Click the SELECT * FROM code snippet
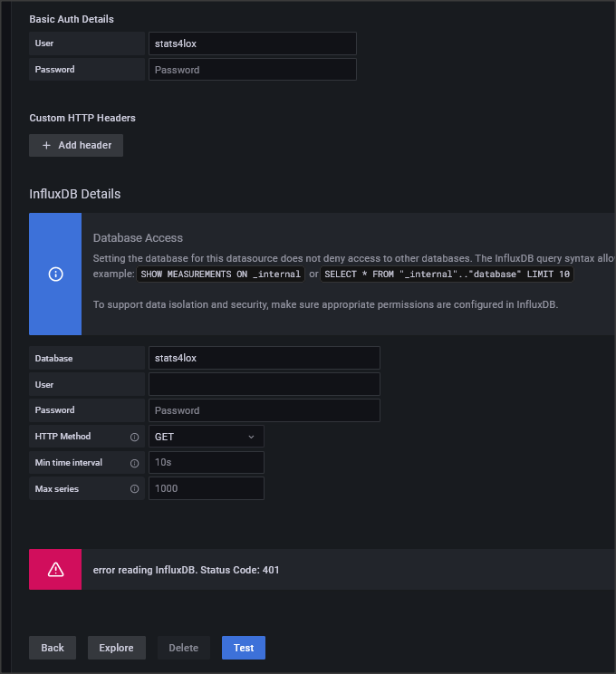The image size is (616, 674). pyautogui.click(x=448, y=274)
